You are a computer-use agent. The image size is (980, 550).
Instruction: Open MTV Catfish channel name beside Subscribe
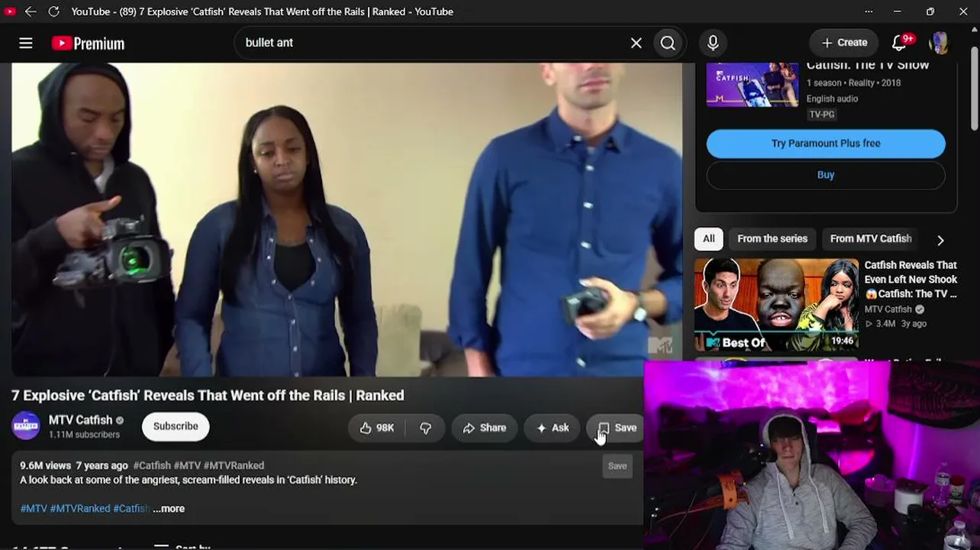(x=80, y=420)
